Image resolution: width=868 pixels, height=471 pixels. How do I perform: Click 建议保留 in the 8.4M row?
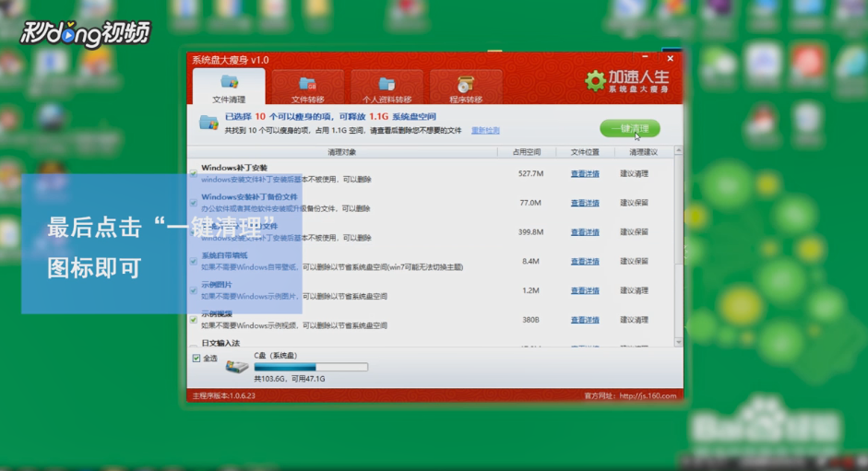click(x=634, y=261)
